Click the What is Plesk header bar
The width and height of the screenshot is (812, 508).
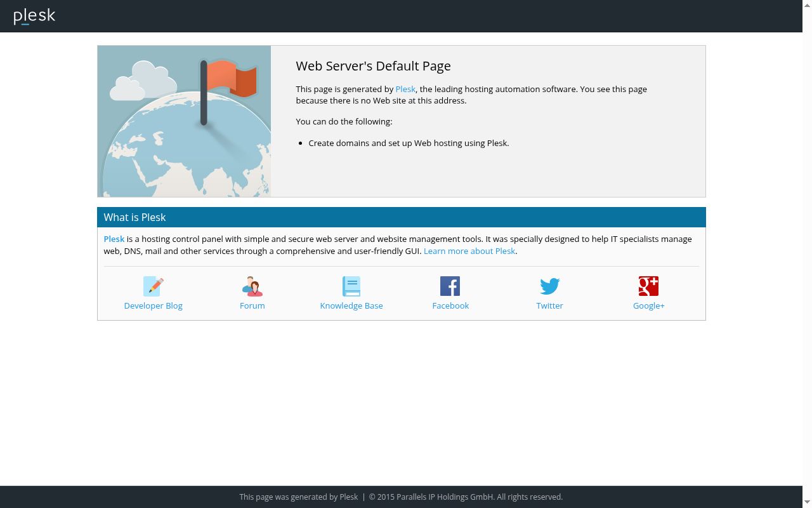click(402, 217)
